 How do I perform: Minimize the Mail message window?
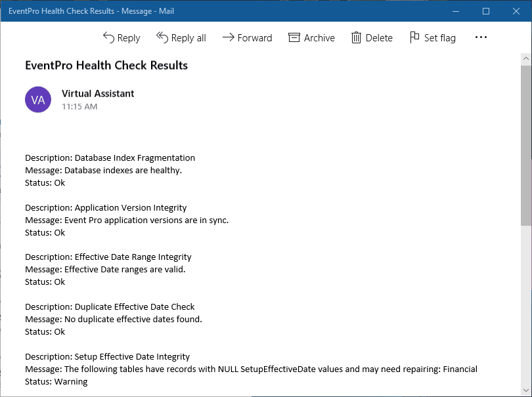(456, 11)
